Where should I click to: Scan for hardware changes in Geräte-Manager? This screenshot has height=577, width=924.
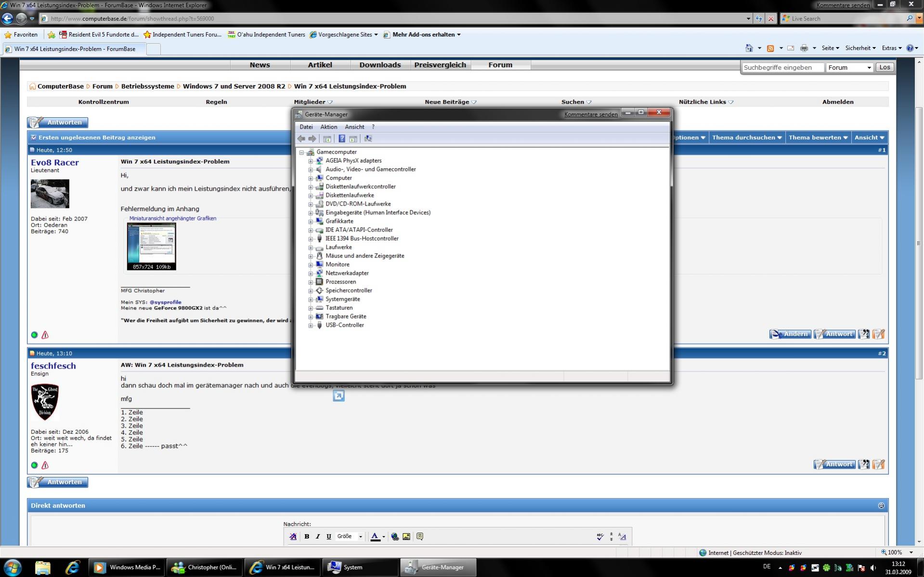pos(368,139)
